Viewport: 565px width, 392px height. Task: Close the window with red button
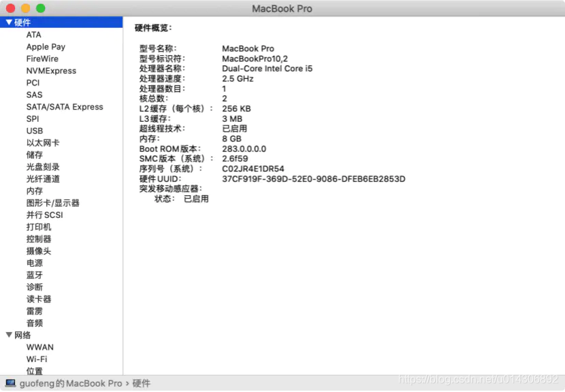pos(11,8)
